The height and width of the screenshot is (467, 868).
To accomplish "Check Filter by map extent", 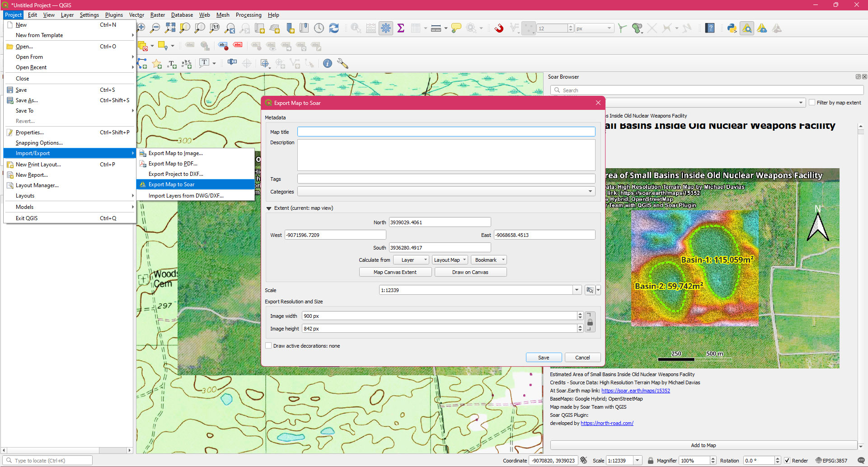I will 812,103.
